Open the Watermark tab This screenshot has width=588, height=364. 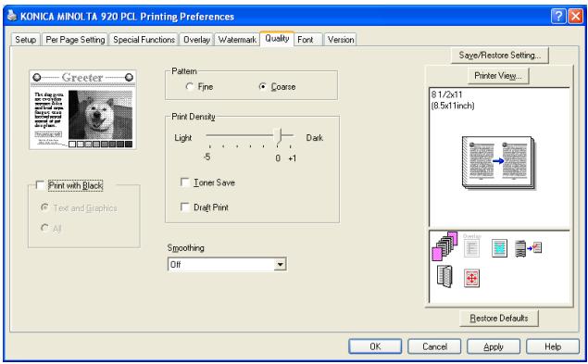237,40
